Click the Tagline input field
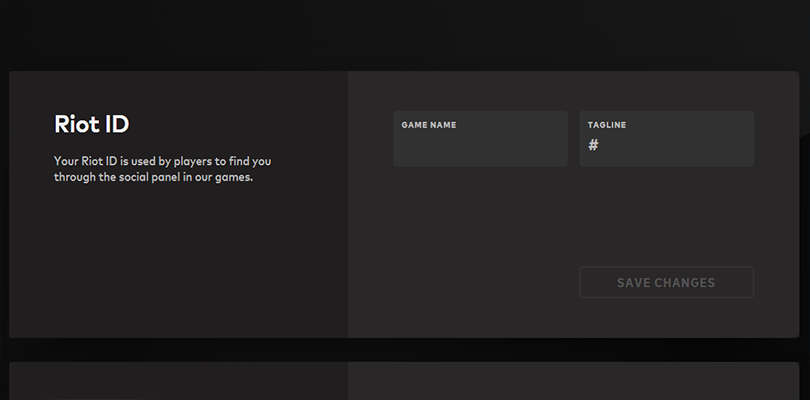810x400 pixels. pos(666,139)
